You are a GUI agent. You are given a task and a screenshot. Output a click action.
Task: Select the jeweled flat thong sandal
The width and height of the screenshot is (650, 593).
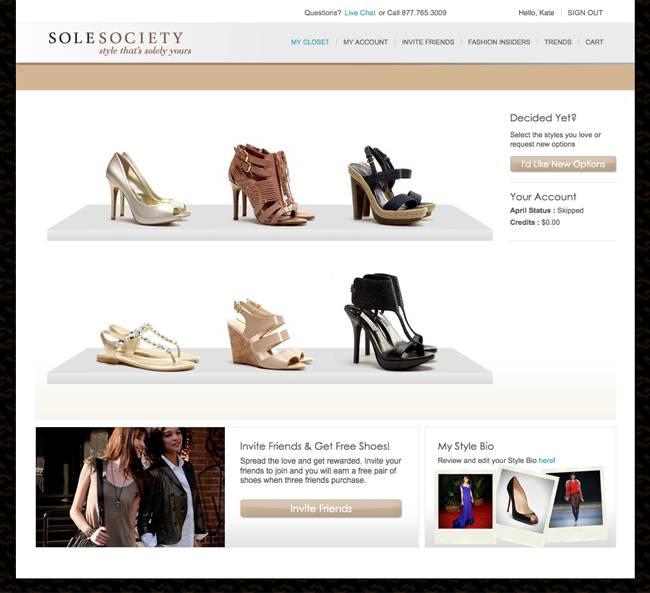pyautogui.click(x=148, y=347)
